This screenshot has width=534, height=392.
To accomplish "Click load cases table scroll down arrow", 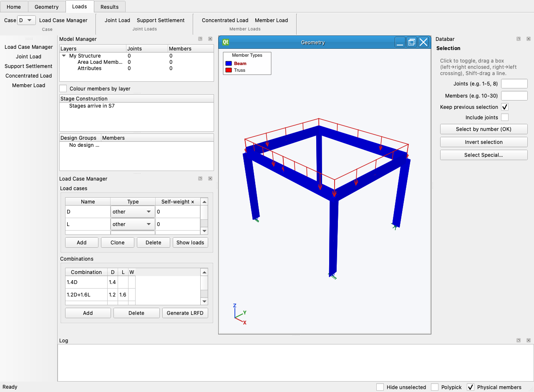I will click(x=204, y=231).
